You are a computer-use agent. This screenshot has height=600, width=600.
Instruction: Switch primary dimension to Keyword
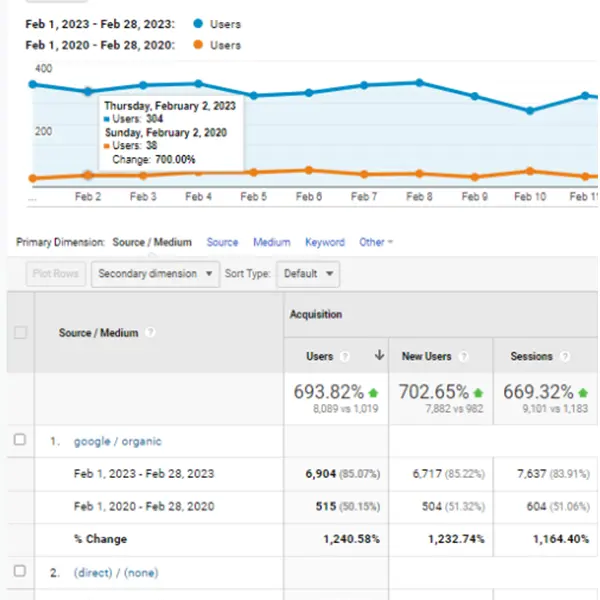pos(325,242)
